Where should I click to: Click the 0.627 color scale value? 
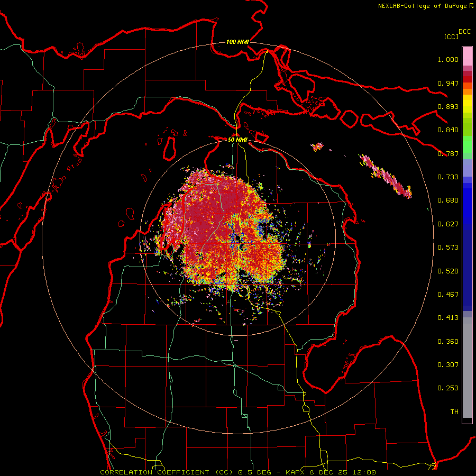coord(448,224)
